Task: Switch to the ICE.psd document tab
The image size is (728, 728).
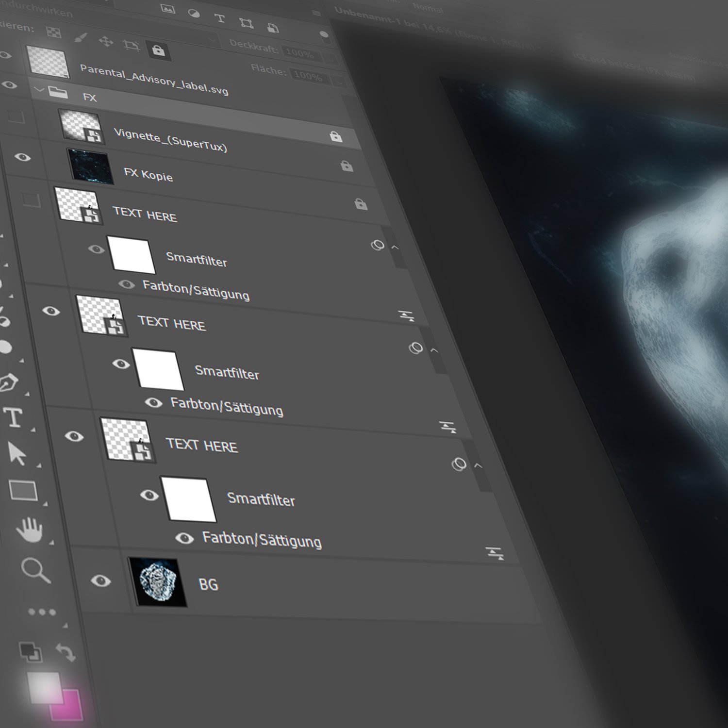Action: click(635, 66)
